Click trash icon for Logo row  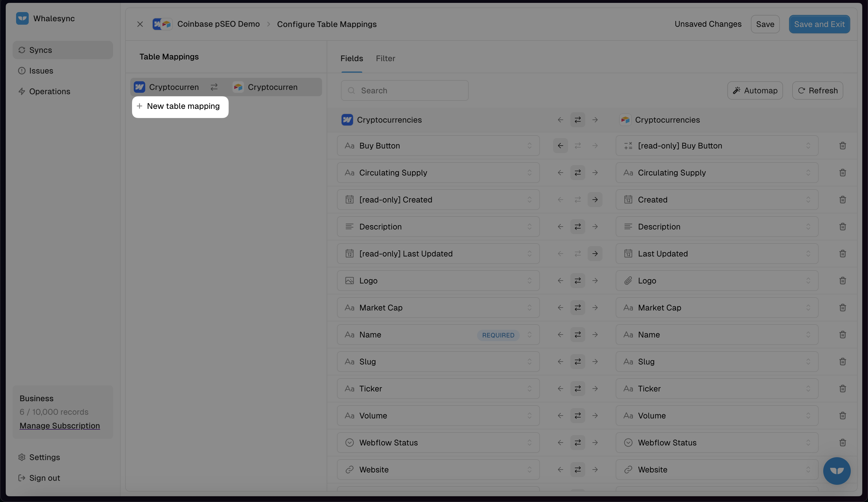click(842, 281)
